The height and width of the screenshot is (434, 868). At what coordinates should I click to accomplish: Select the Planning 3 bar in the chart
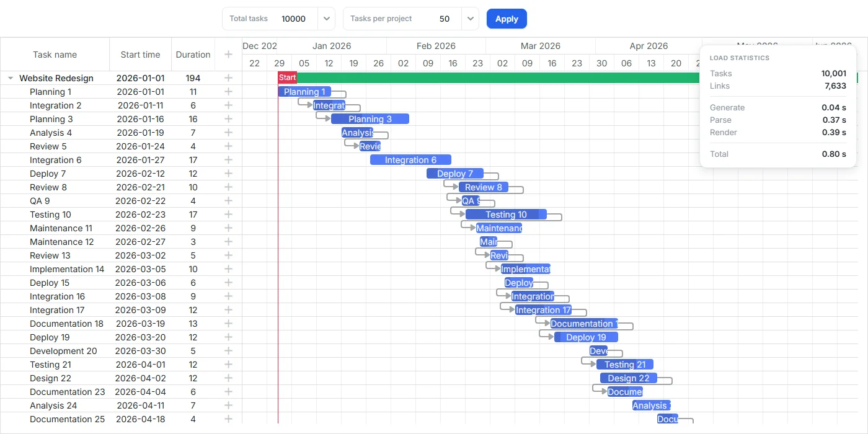click(x=370, y=119)
